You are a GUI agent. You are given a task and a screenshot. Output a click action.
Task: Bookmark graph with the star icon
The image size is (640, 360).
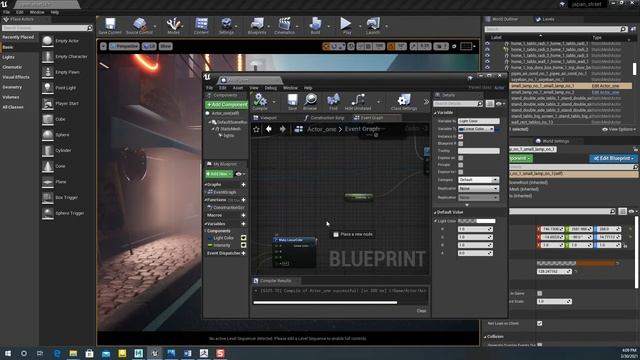coord(256,129)
